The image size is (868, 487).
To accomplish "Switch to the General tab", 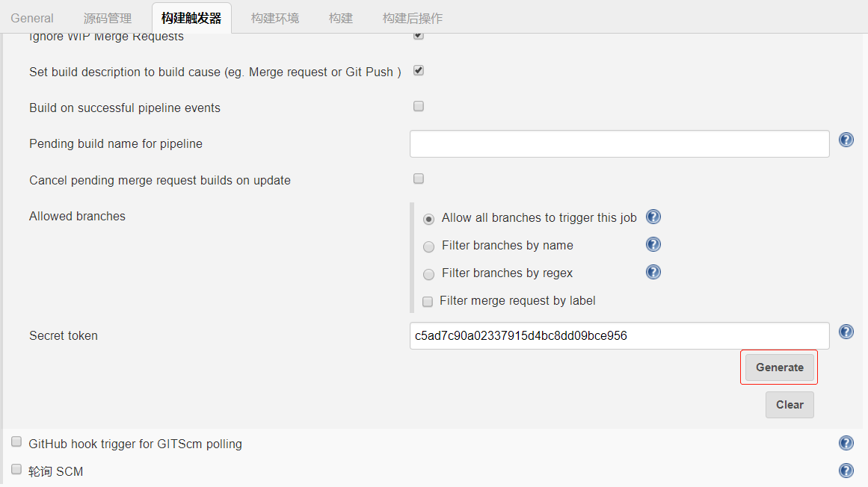I will click(32, 18).
